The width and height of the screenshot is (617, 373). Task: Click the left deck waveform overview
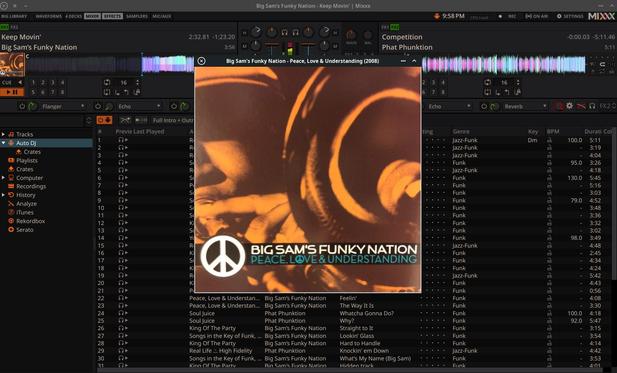pyautogui.click(x=110, y=64)
